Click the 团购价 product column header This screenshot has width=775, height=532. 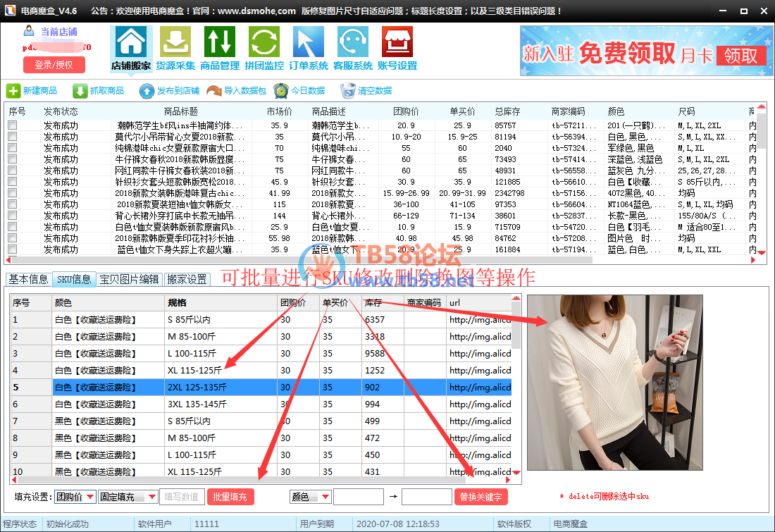coord(406,112)
